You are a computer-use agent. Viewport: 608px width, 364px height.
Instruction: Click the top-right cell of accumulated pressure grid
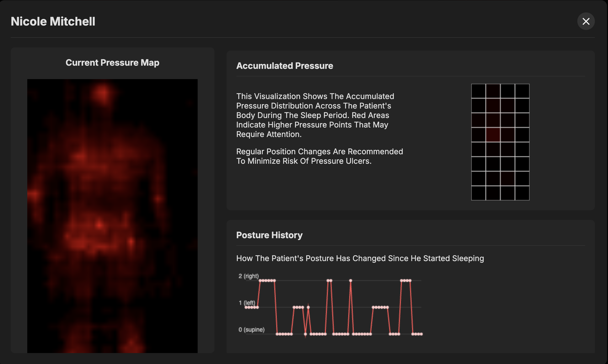click(x=522, y=91)
